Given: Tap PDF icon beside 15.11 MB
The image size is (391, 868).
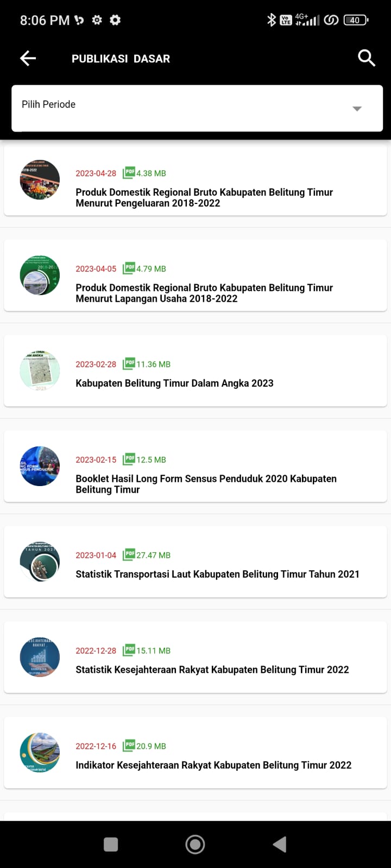Looking at the screenshot, I should click(129, 650).
